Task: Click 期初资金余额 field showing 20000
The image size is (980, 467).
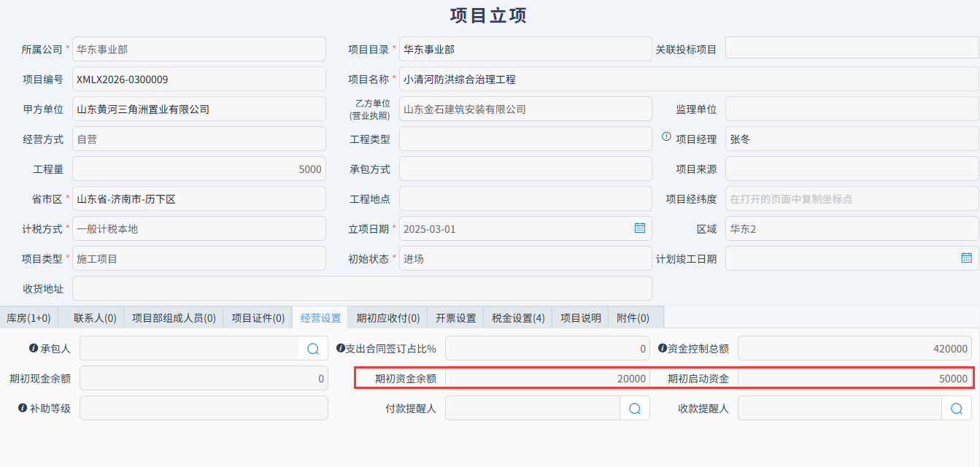Action: pos(547,379)
